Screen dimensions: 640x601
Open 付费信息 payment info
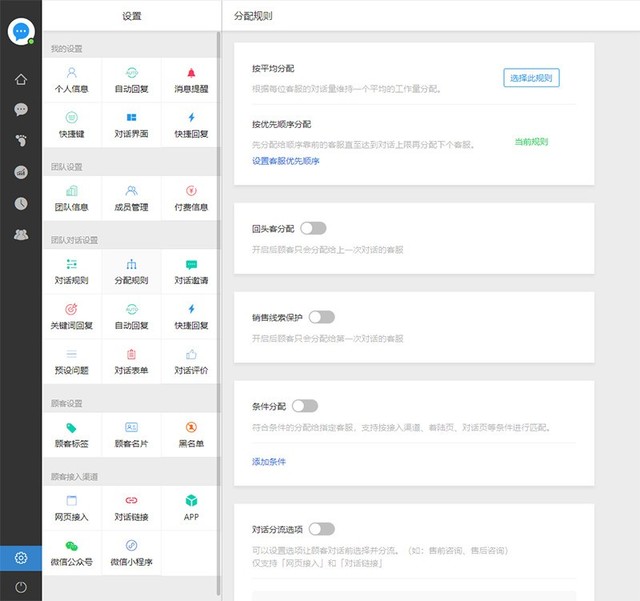tap(191, 197)
